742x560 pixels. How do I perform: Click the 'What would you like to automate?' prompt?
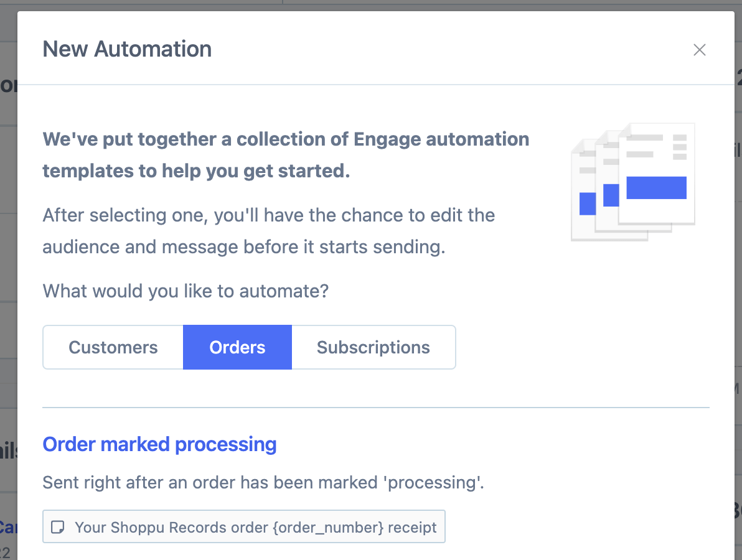pos(185,291)
